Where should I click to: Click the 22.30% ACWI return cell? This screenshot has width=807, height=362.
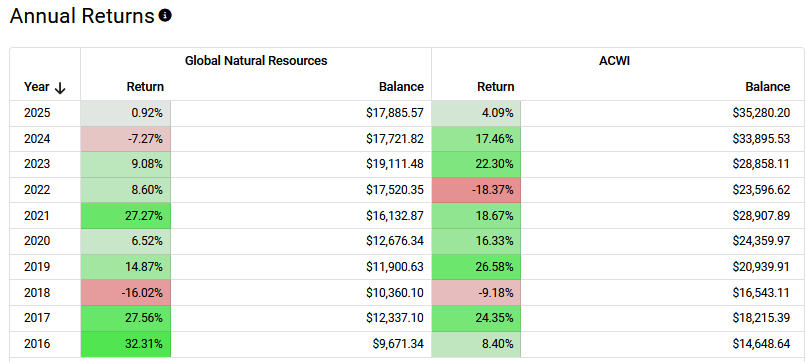point(476,164)
